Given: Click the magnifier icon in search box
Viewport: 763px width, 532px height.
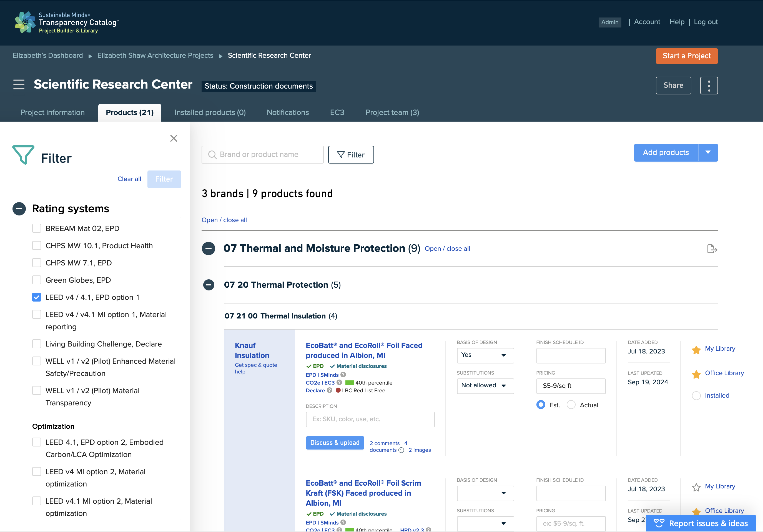Looking at the screenshot, I should (212, 154).
